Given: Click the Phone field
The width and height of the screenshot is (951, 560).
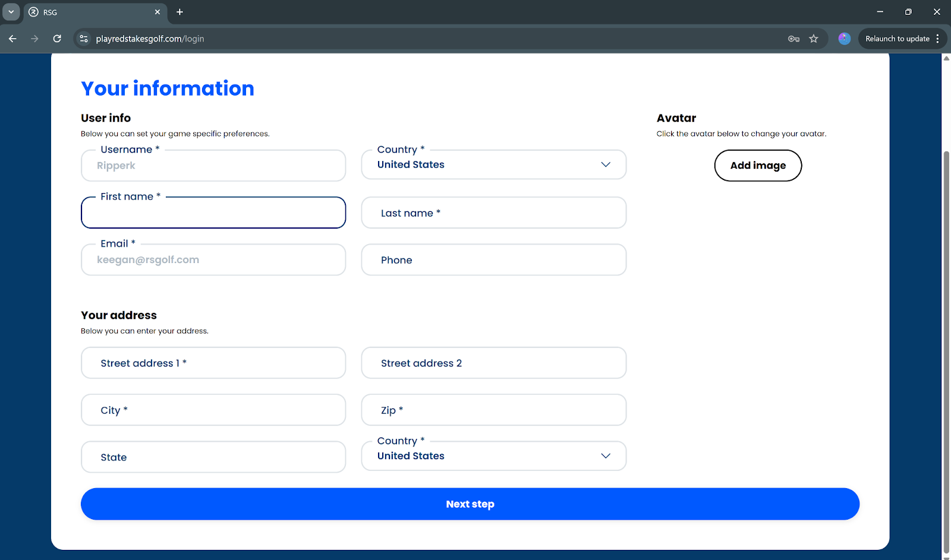Looking at the screenshot, I should [494, 260].
